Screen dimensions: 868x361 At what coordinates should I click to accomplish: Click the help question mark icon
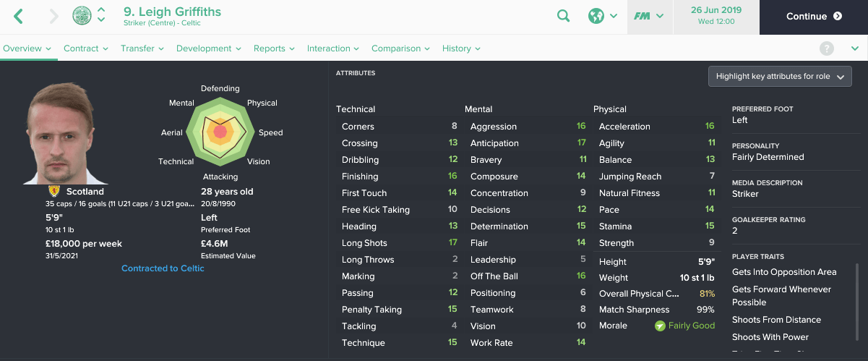pos(827,48)
